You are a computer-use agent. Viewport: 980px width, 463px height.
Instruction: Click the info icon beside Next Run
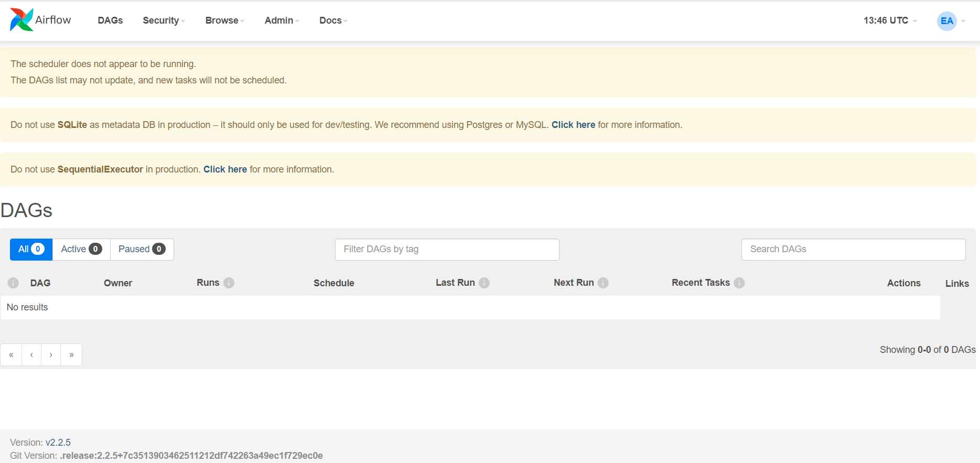pos(603,283)
